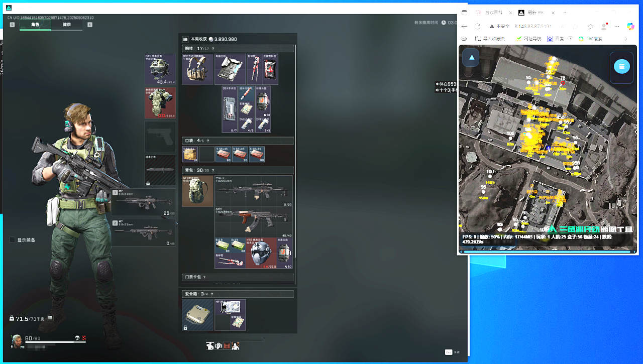643x364 pixels.
Task: Click the painkiller item showing 5/5
Action: 262,125
